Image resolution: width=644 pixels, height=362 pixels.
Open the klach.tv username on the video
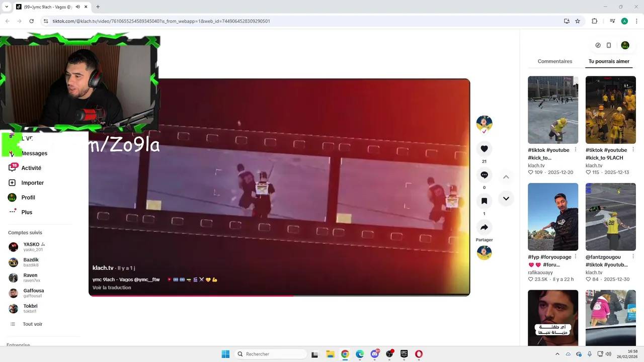(103, 268)
